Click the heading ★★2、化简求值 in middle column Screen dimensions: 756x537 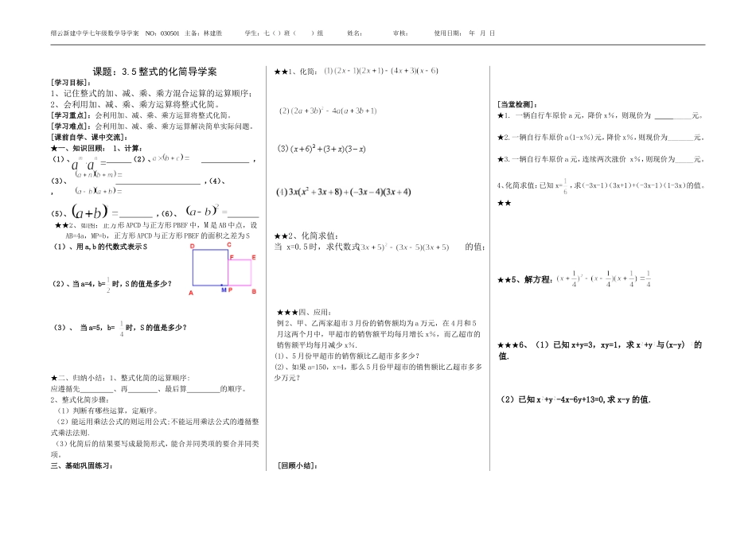pyautogui.click(x=306, y=236)
